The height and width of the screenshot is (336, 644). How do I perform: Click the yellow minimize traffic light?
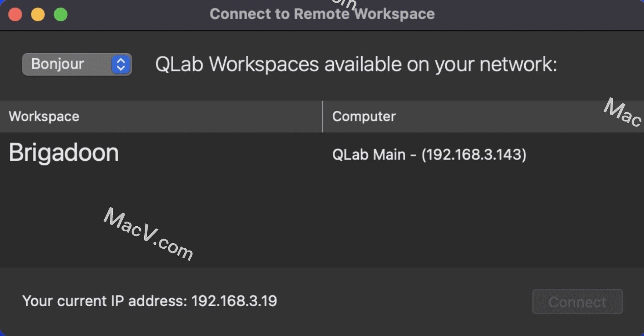[x=38, y=15]
